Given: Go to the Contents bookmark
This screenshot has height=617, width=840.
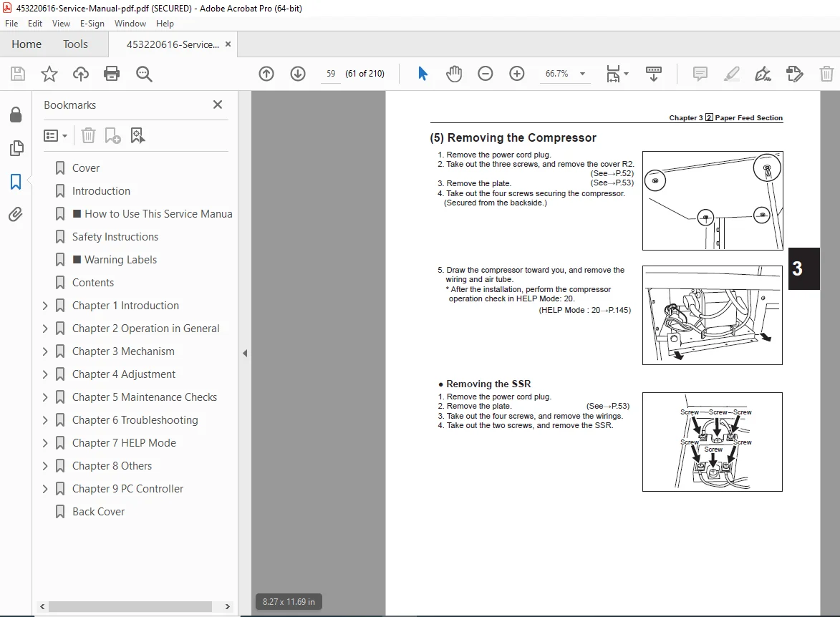Looking at the screenshot, I should pos(93,283).
